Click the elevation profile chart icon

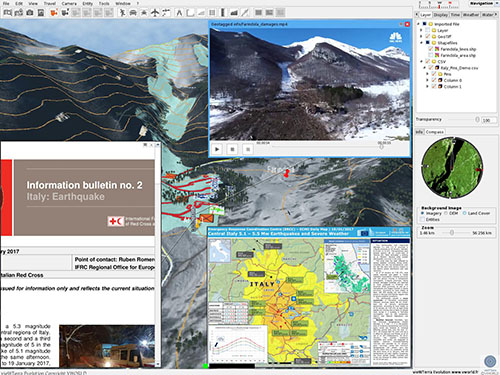tap(234, 13)
